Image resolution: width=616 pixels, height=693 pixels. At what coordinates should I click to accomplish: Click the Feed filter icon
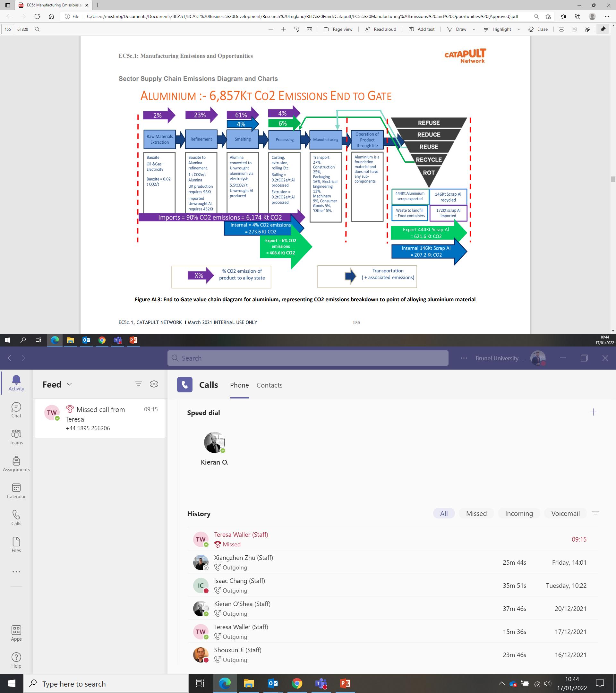click(x=138, y=384)
